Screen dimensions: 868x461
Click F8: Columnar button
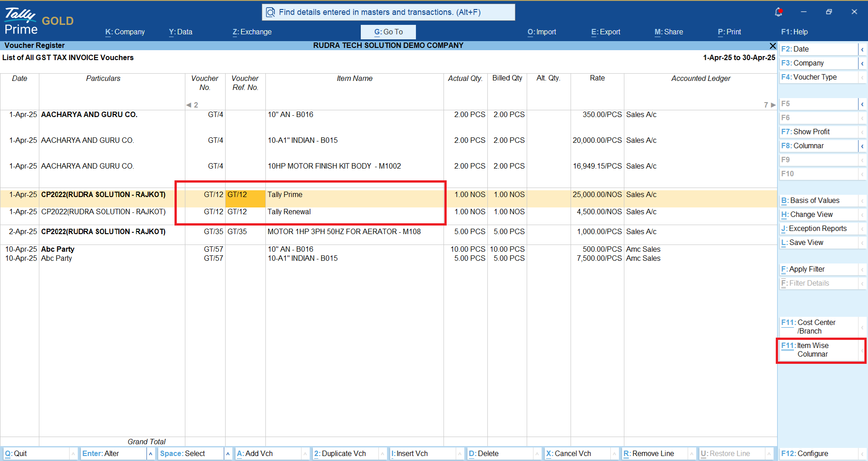(819, 146)
